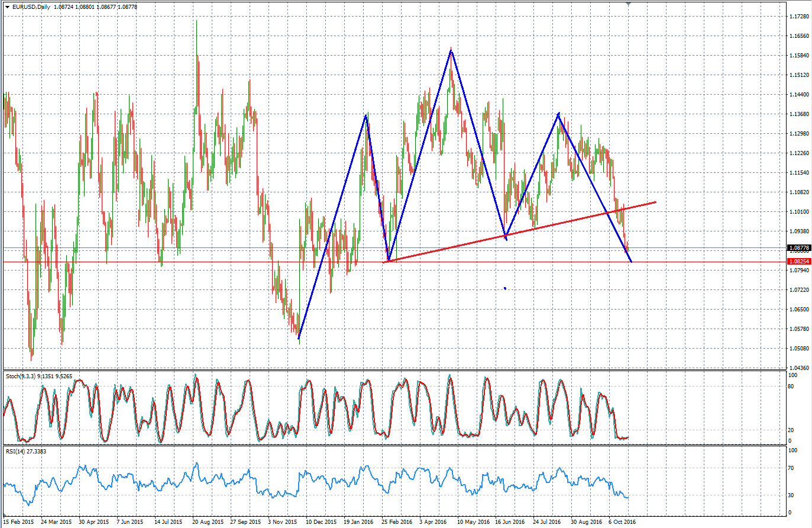The height and width of the screenshot is (528, 812).
Task: Click the Stoch(9,3,3) indicator label
Action: click(21, 376)
